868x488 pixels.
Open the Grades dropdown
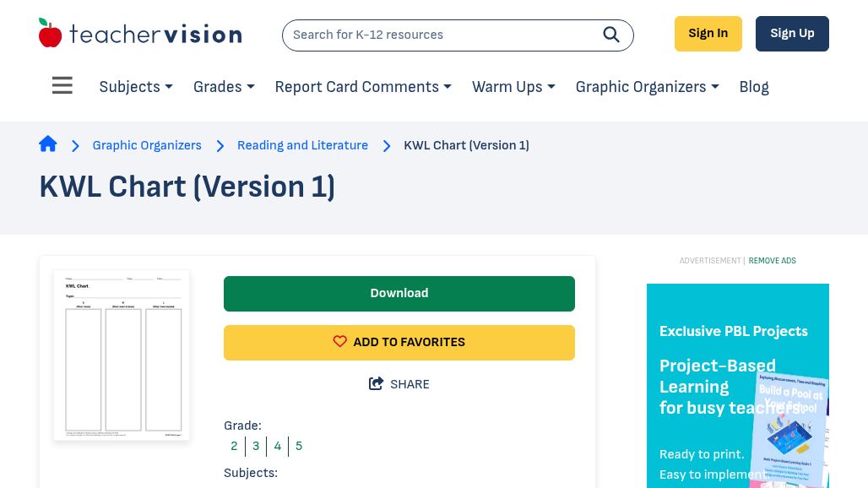click(x=224, y=87)
